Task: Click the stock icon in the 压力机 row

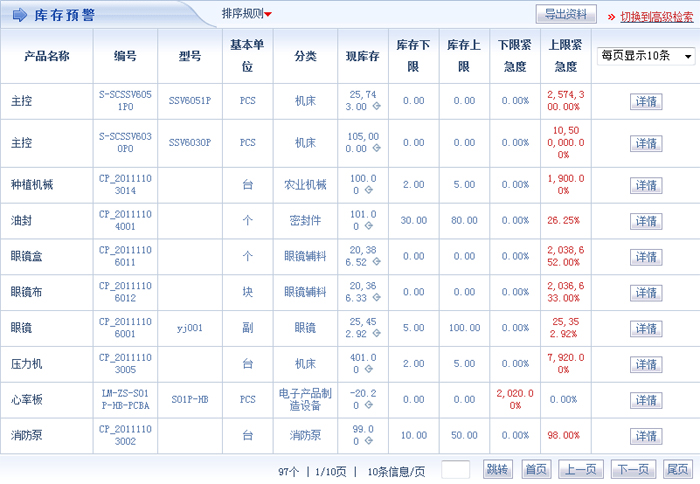Action: 370,370
